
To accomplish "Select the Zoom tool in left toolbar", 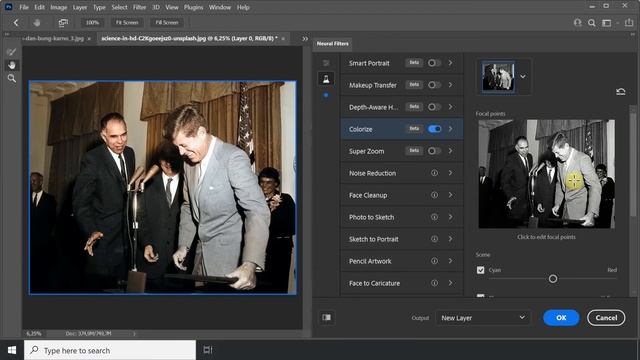I will (11, 78).
